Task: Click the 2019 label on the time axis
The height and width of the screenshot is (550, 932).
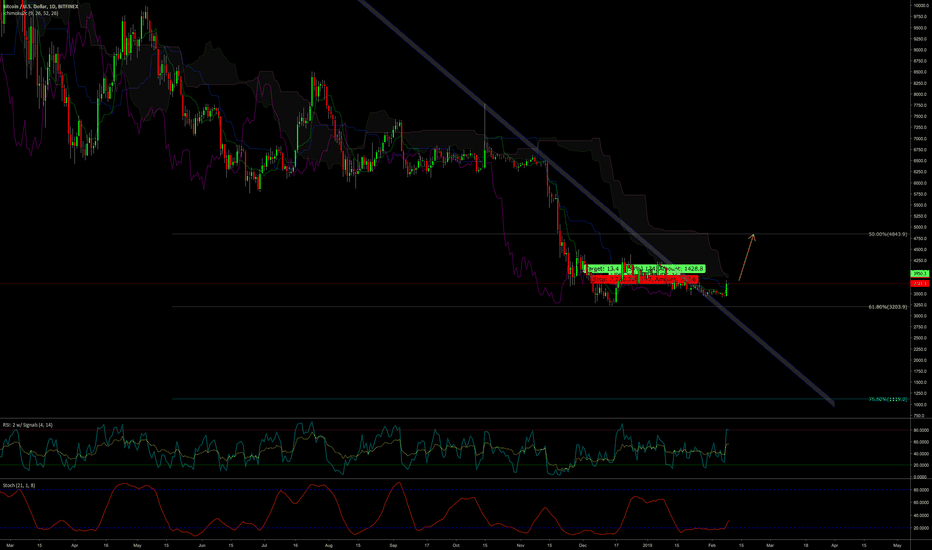Action: click(647, 545)
